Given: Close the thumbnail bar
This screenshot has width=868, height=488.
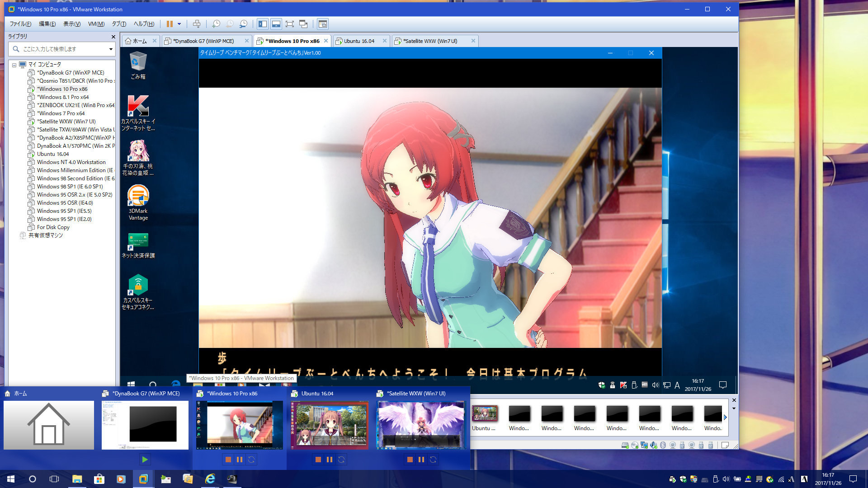Looking at the screenshot, I should 734,400.
